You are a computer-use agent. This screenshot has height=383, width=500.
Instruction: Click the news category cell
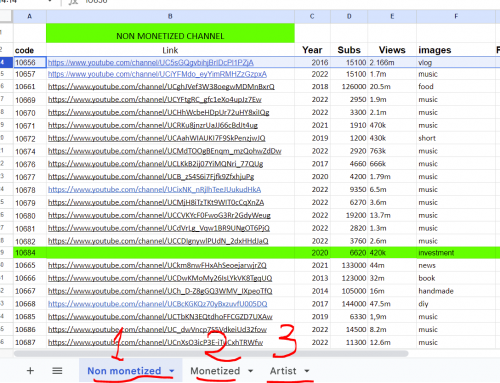456,265
